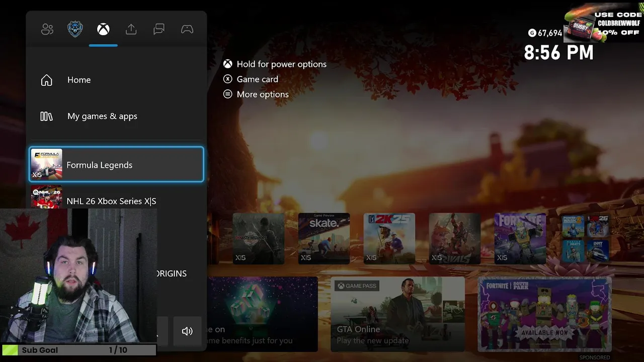Open the Fortnite game tile
The width and height of the screenshot is (644, 362).
point(520,238)
